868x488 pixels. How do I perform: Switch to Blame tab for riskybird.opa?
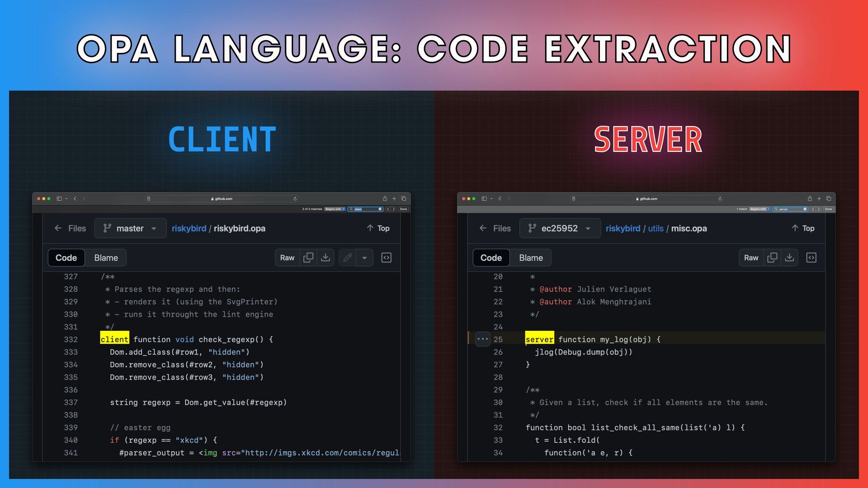click(x=106, y=258)
